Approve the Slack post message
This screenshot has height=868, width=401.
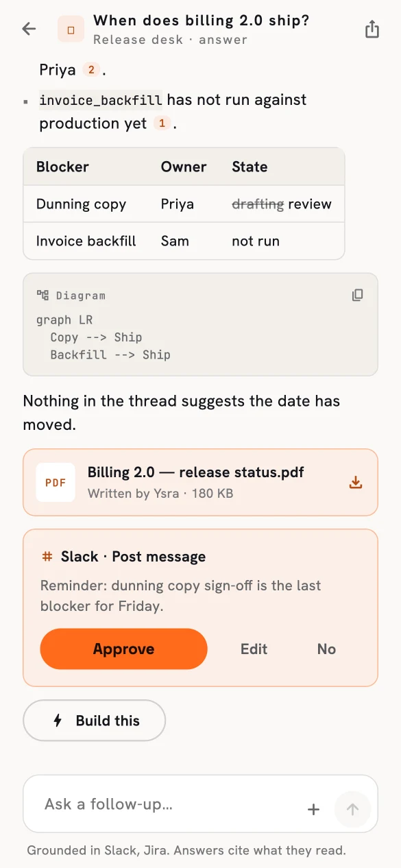[x=123, y=649]
